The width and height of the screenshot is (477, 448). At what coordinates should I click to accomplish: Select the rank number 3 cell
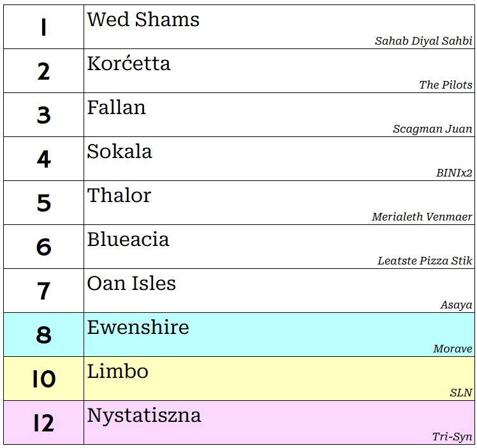43,115
